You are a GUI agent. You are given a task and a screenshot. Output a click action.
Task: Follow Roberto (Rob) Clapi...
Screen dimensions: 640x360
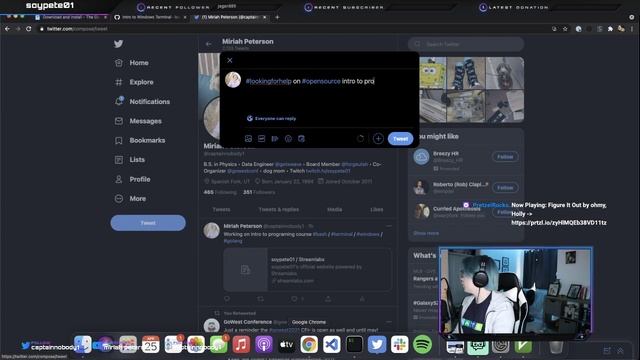pos(505,188)
